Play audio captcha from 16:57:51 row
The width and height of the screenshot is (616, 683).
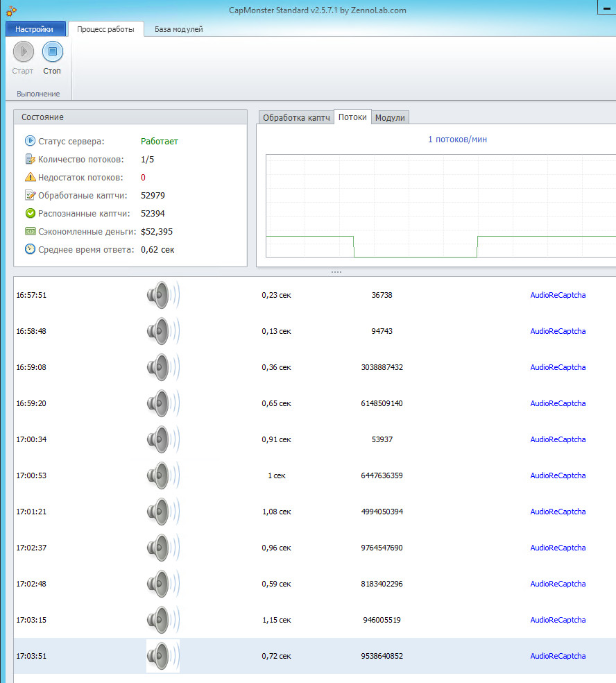[x=163, y=295]
